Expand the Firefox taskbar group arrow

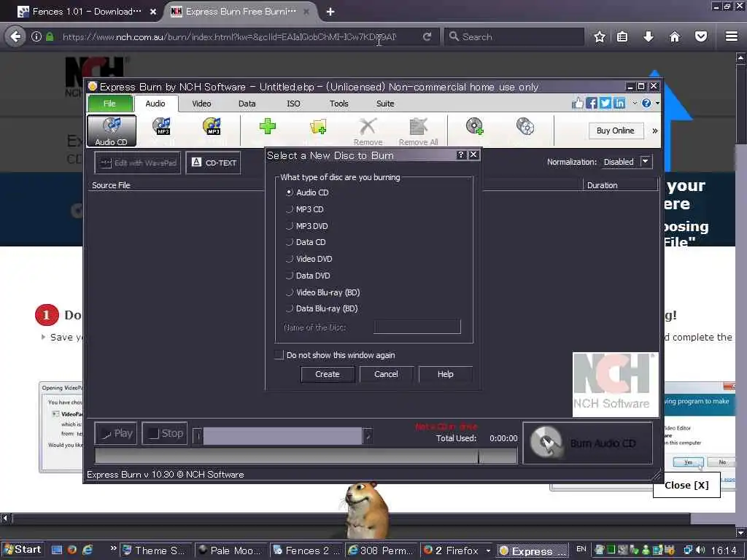tap(488, 551)
